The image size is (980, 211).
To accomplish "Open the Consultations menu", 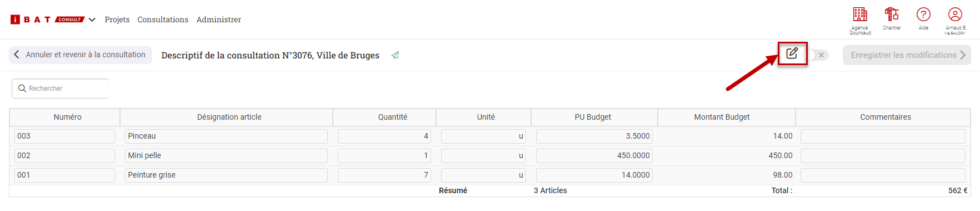I will 163,19.
